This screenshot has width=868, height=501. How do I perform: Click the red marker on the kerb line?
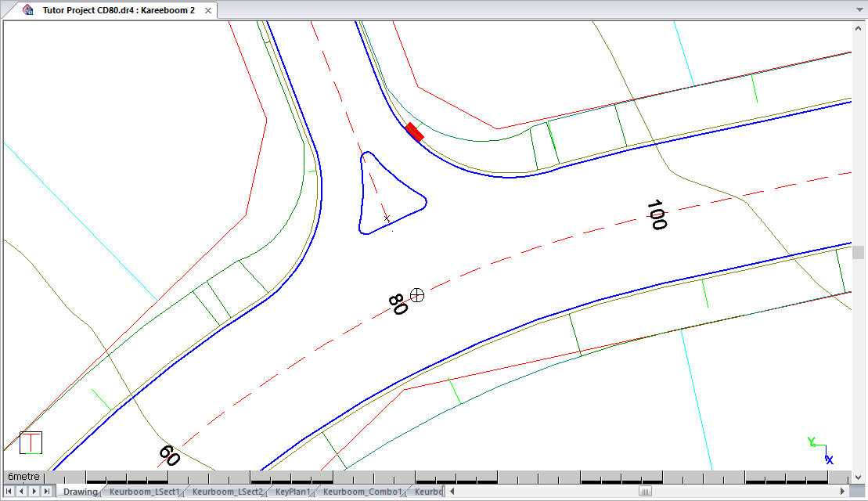point(415,132)
